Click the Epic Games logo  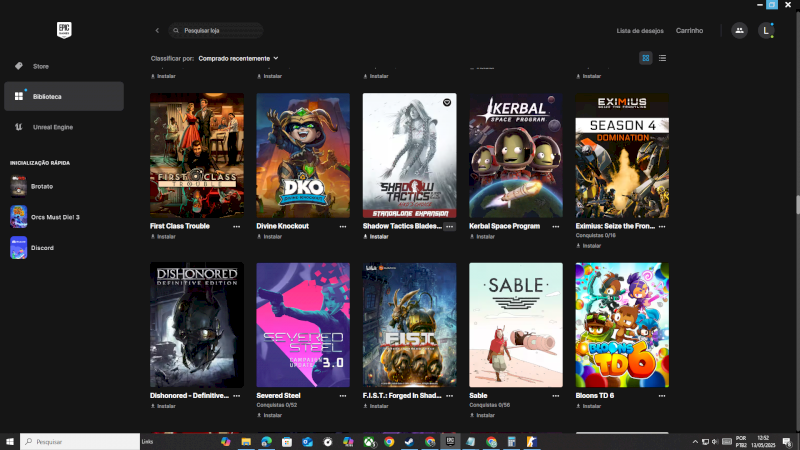pyautogui.click(x=63, y=30)
